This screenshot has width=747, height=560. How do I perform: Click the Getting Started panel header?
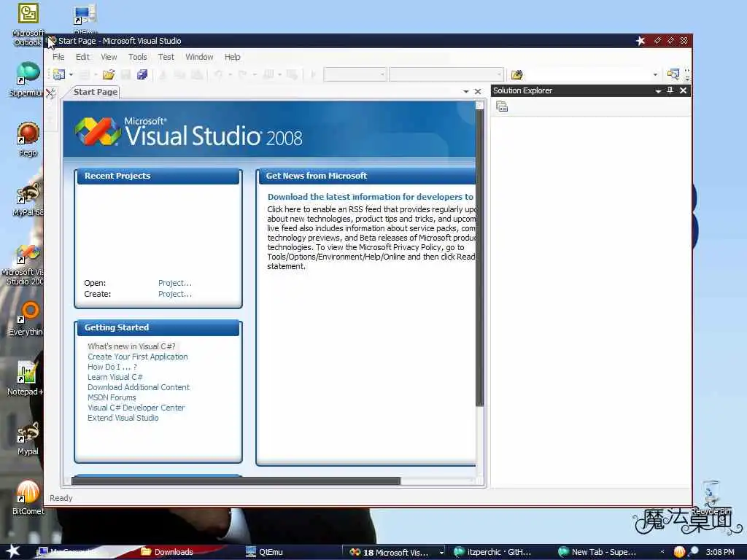coord(158,327)
